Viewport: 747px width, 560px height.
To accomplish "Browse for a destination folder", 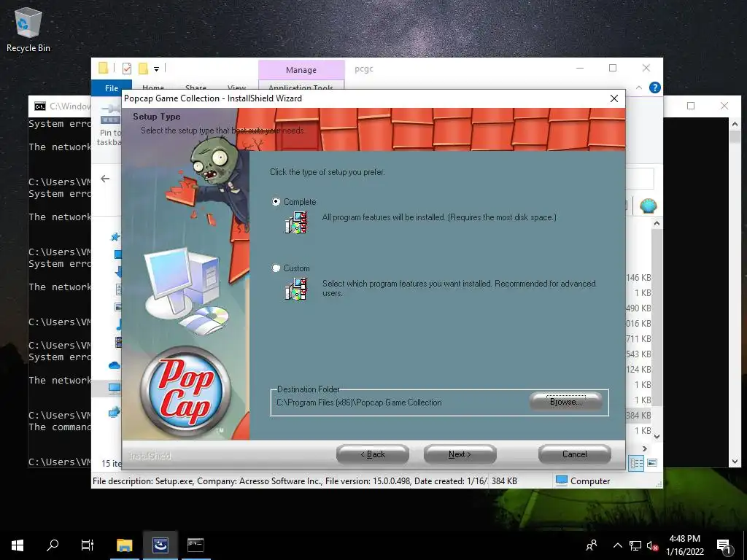I will [x=565, y=402].
